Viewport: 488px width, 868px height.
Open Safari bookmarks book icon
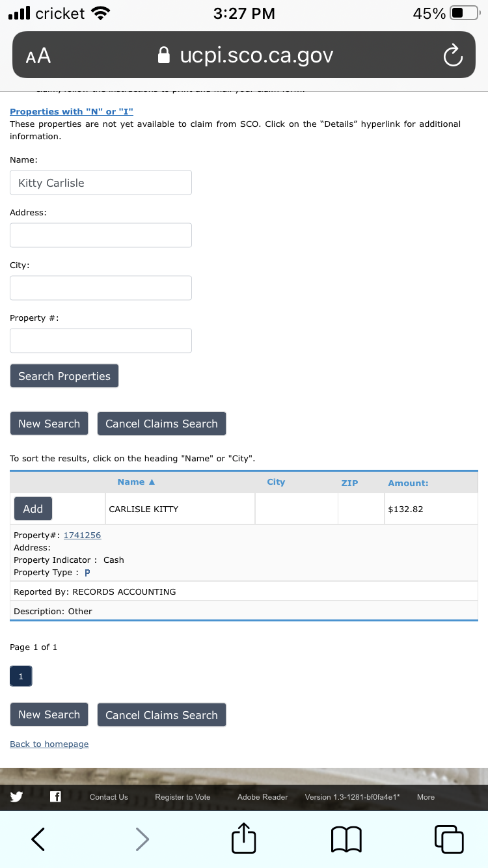(346, 839)
